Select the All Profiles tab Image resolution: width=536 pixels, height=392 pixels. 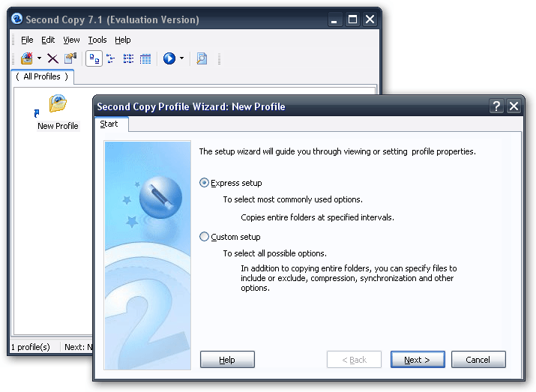[42, 76]
